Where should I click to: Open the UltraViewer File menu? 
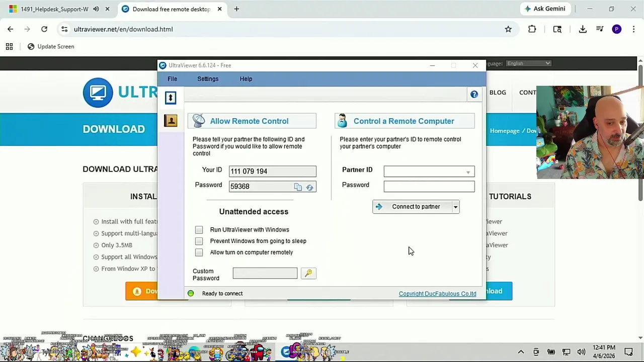[172, 79]
